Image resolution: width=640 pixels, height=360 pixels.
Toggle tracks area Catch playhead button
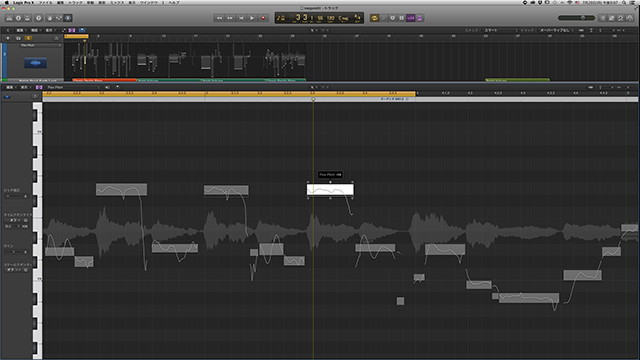coord(82,30)
